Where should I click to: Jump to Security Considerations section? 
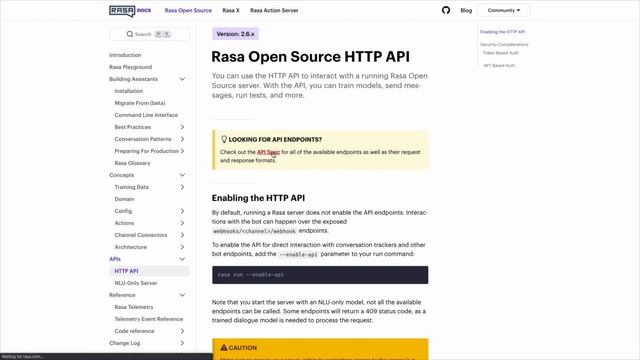coord(504,44)
